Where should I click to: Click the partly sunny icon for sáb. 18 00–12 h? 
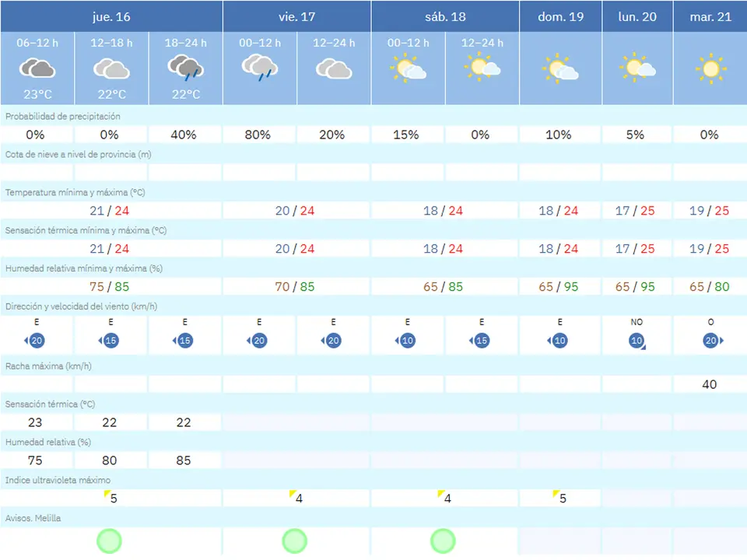[409, 68]
